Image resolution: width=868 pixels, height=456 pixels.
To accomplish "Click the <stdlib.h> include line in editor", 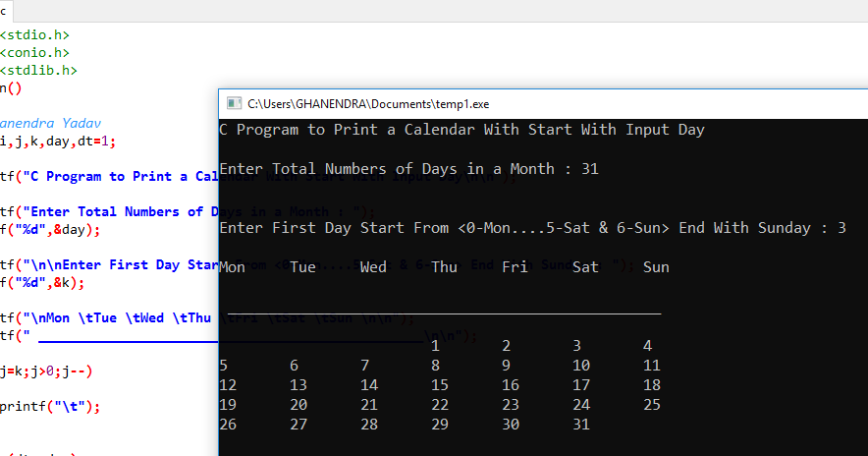I will [38, 71].
